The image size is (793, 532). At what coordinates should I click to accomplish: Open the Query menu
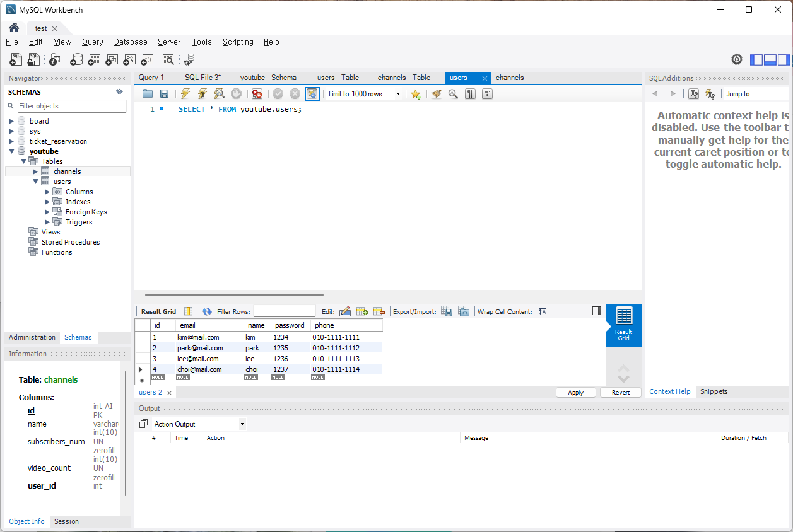tap(93, 42)
